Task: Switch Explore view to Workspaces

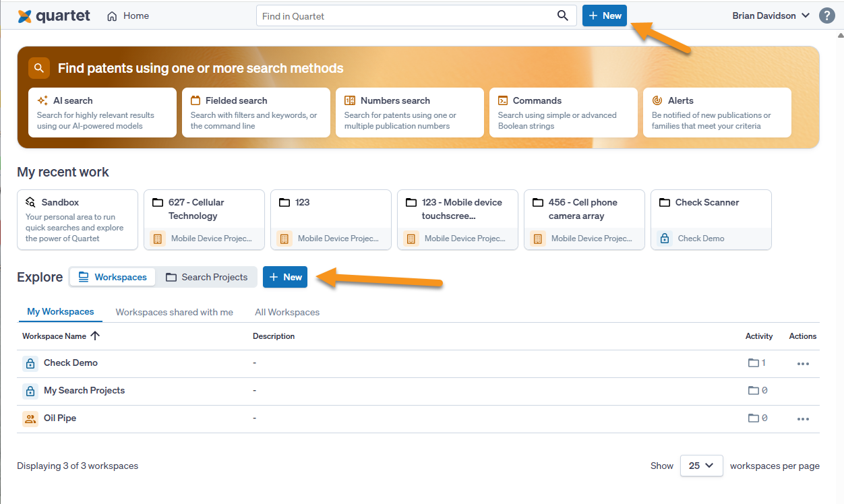Action: (x=113, y=277)
